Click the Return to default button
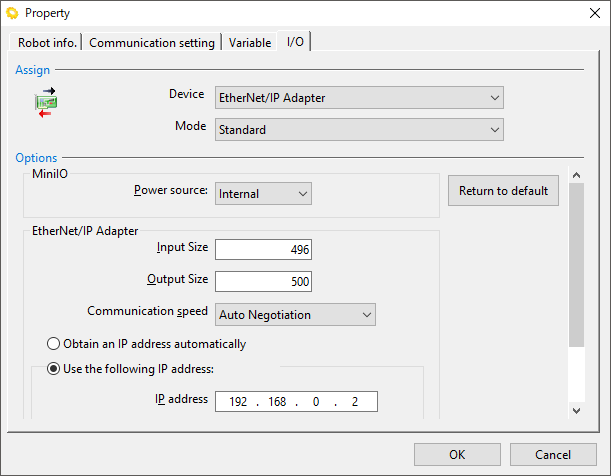The image size is (611, 476). pyautogui.click(x=503, y=191)
